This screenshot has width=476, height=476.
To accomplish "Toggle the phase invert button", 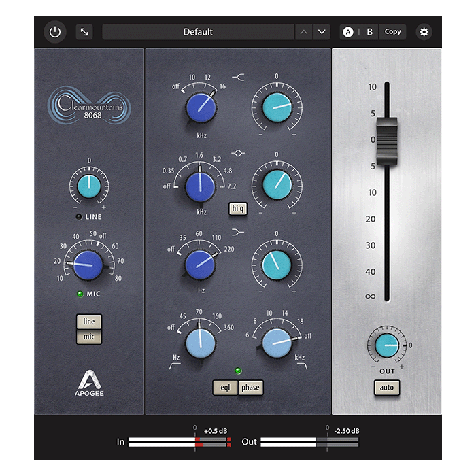I will [x=250, y=388].
